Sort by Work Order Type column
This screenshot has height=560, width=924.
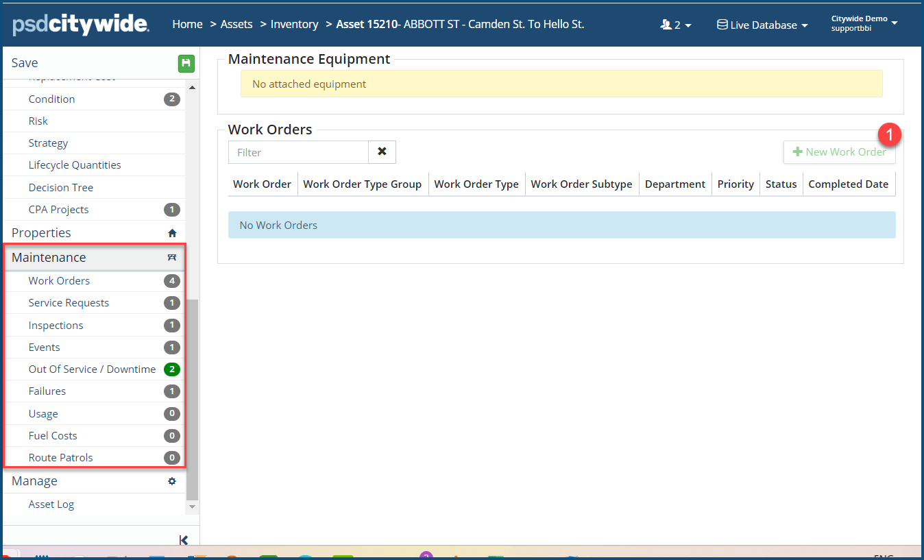pos(476,184)
